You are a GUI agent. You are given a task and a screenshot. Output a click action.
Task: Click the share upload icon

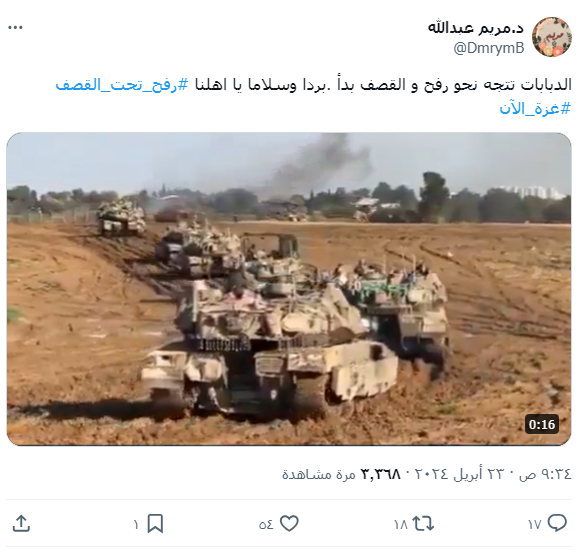[x=21, y=524]
